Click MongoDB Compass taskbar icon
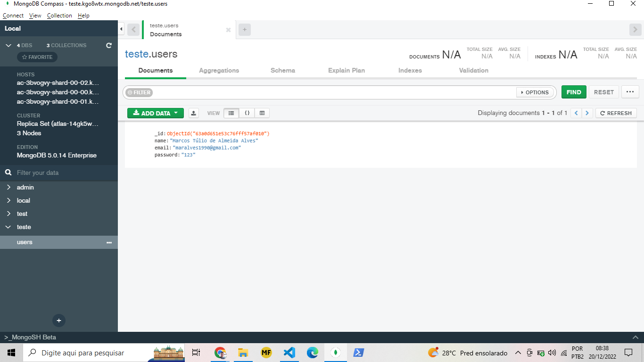 coord(335,353)
